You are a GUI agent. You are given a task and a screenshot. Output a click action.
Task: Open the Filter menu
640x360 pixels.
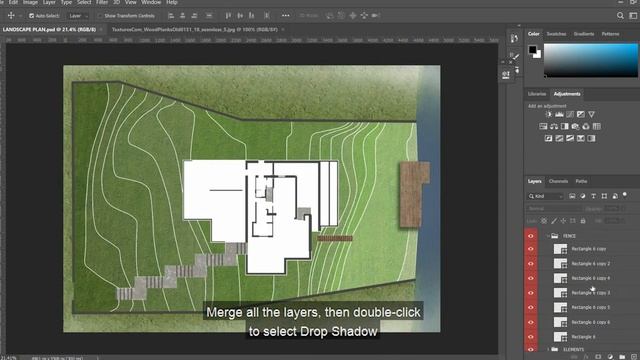pyautogui.click(x=102, y=2)
